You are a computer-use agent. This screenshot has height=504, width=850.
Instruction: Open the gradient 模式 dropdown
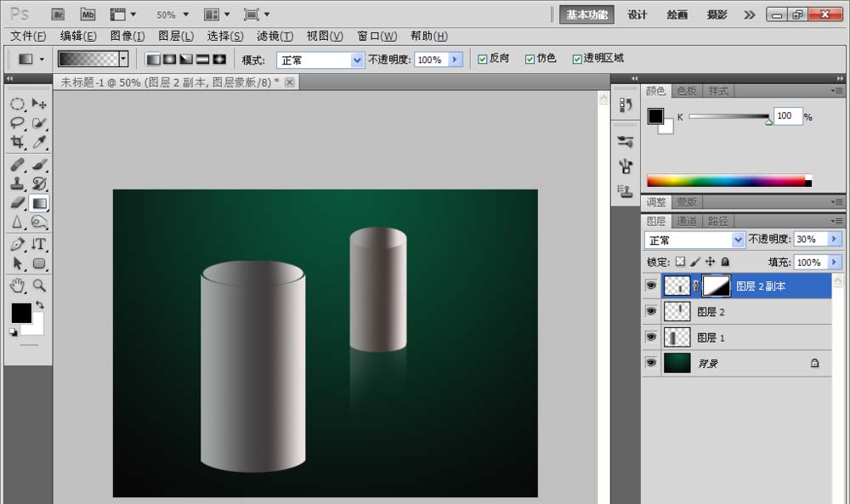click(x=357, y=59)
